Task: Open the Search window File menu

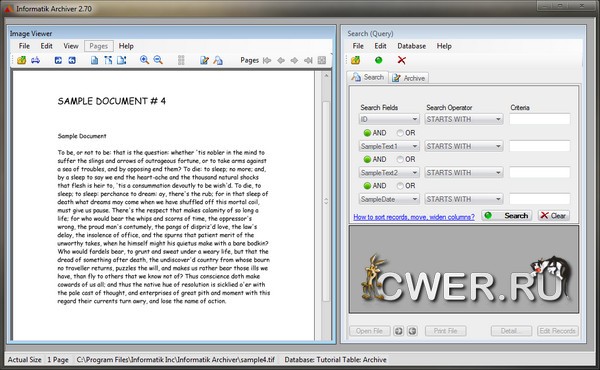Action: coord(358,46)
